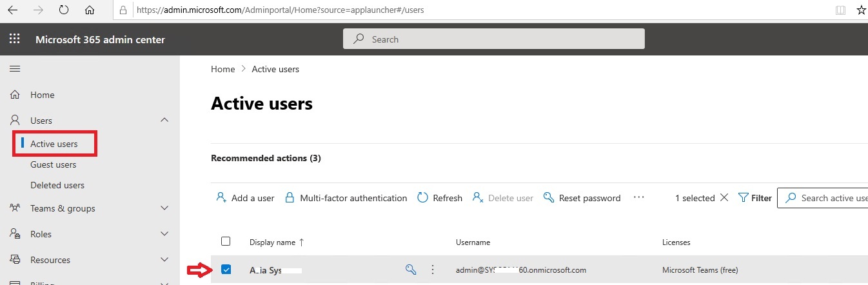Click the Roles icon in the sidebar

[15, 234]
